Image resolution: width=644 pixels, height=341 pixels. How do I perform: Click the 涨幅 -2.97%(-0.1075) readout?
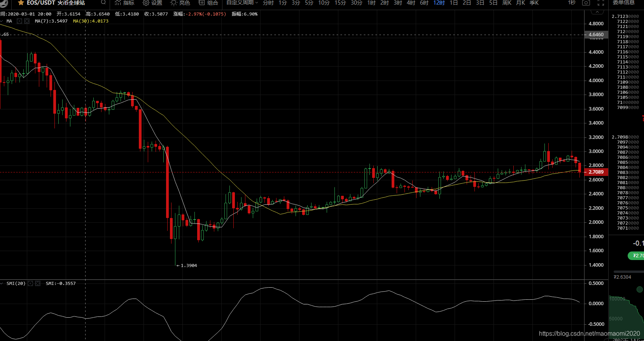[199, 14]
